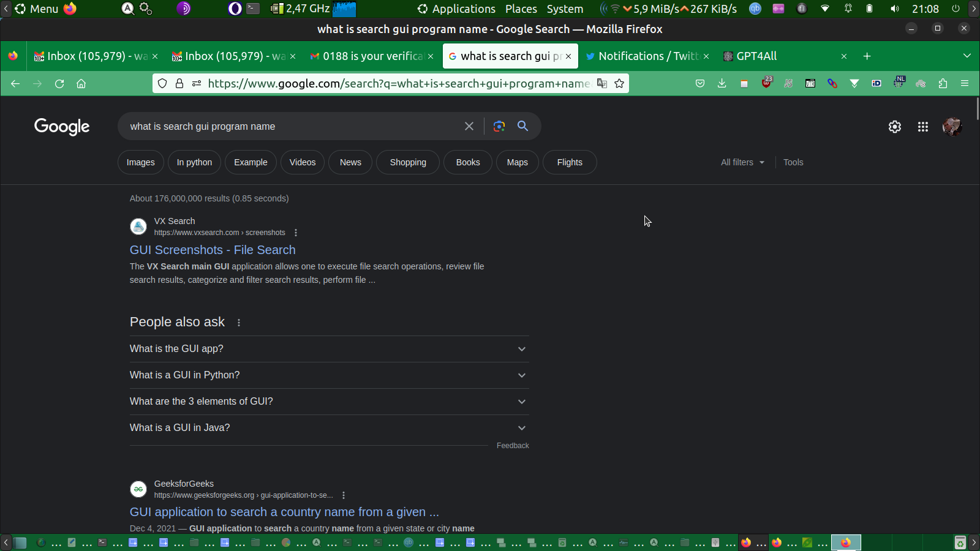Filter results by Flights
The width and height of the screenshot is (980, 551).
[x=570, y=162]
